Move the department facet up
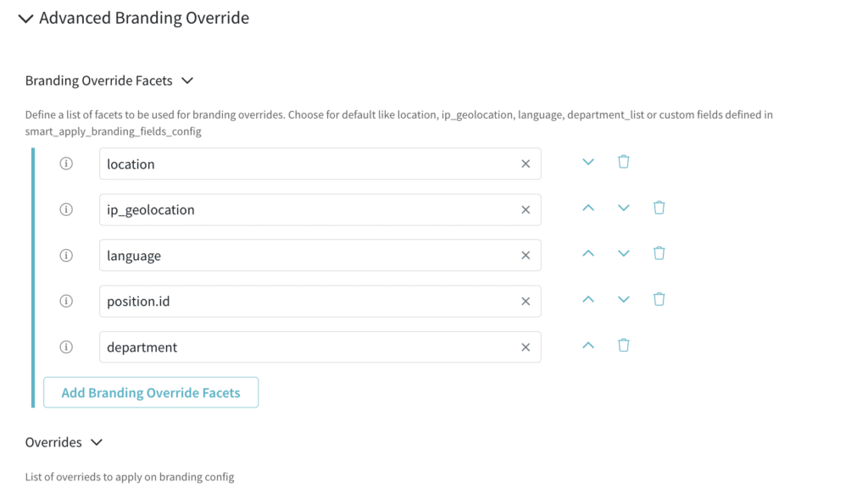The height and width of the screenshot is (488, 868). pos(588,346)
